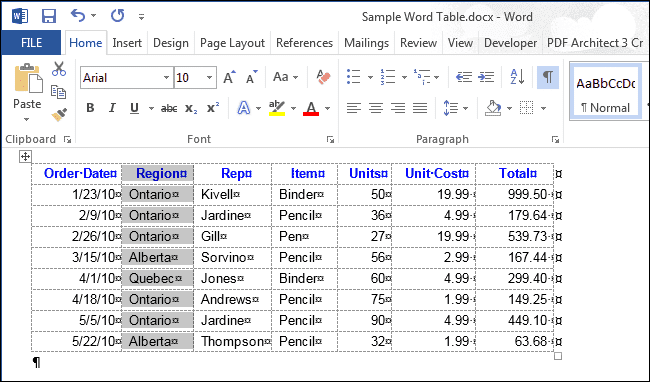This screenshot has height=382, width=650.
Task: Apply Justify alignment
Action: click(x=420, y=109)
